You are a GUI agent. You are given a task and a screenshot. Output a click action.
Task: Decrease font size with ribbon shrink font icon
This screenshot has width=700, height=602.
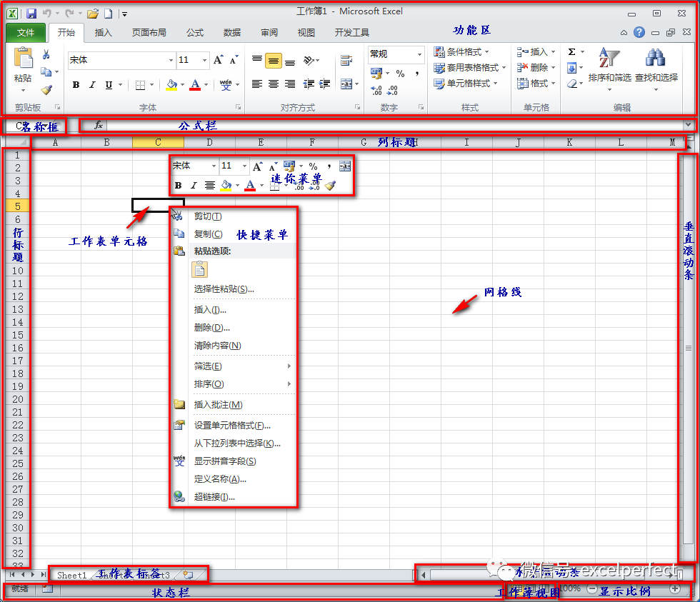pos(234,60)
